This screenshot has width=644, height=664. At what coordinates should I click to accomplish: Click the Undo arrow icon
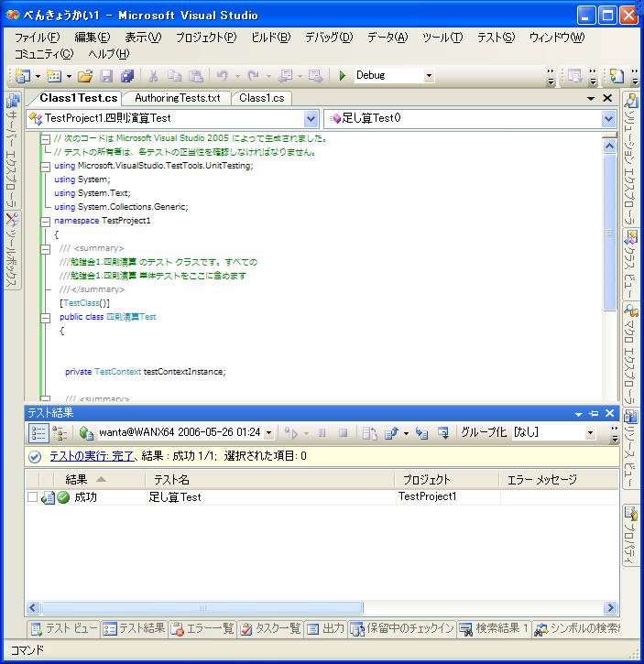(222, 76)
